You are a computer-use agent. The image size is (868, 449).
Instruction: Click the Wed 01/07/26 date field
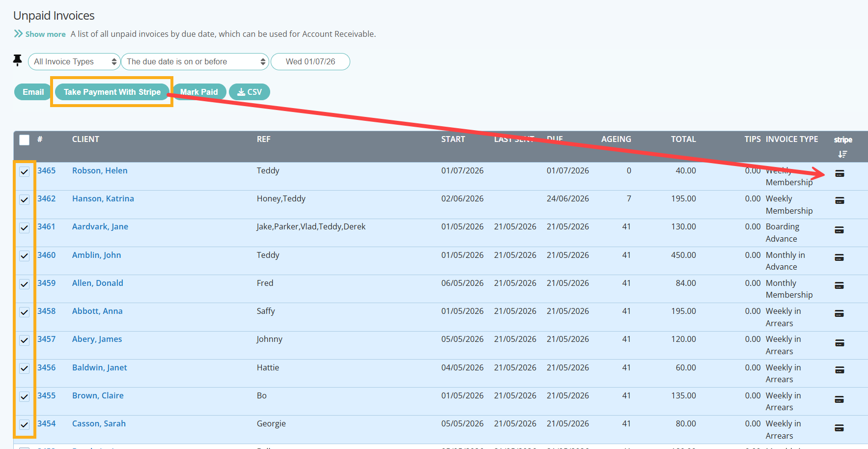(310, 61)
